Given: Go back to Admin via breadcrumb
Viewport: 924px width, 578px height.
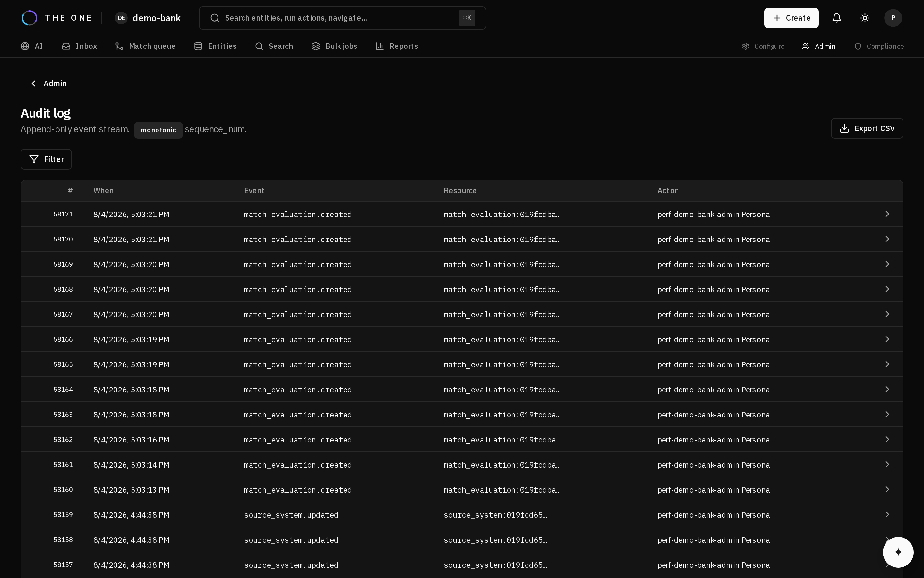Looking at the screenshot, I should click(48, 83).
